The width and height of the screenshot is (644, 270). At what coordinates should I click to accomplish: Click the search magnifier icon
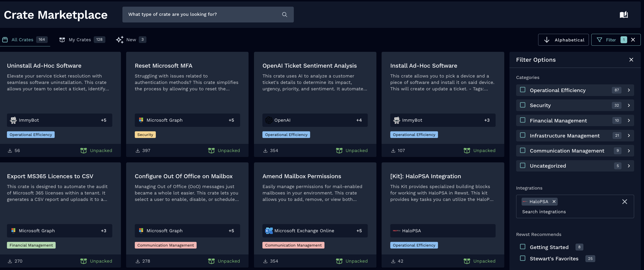(x=284, y=15)
